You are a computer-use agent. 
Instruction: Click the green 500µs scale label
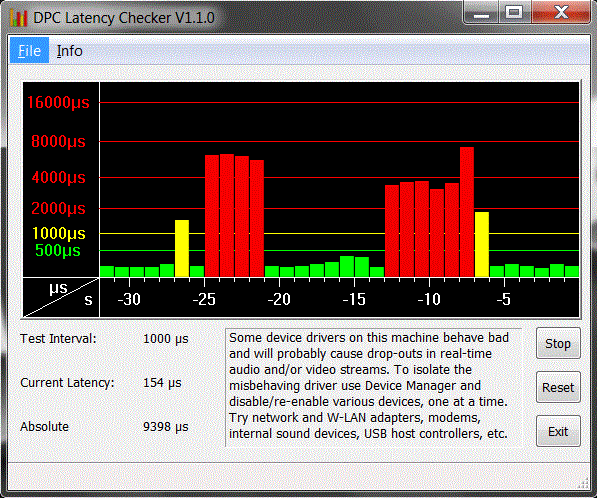(58, 251)
